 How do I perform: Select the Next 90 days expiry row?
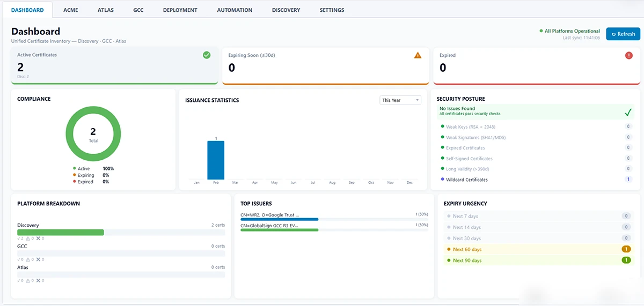[538, 260]
